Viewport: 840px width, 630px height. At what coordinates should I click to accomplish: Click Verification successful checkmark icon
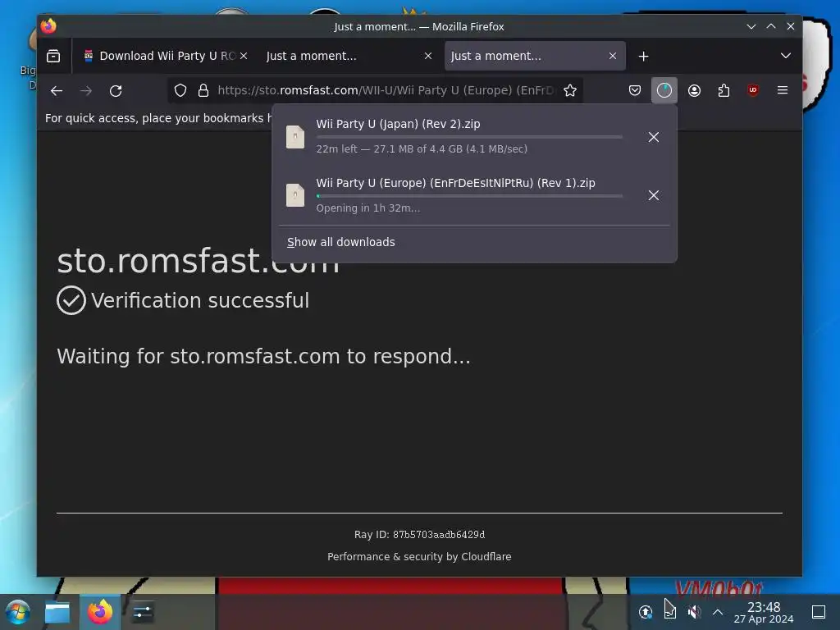click(71, 300)
